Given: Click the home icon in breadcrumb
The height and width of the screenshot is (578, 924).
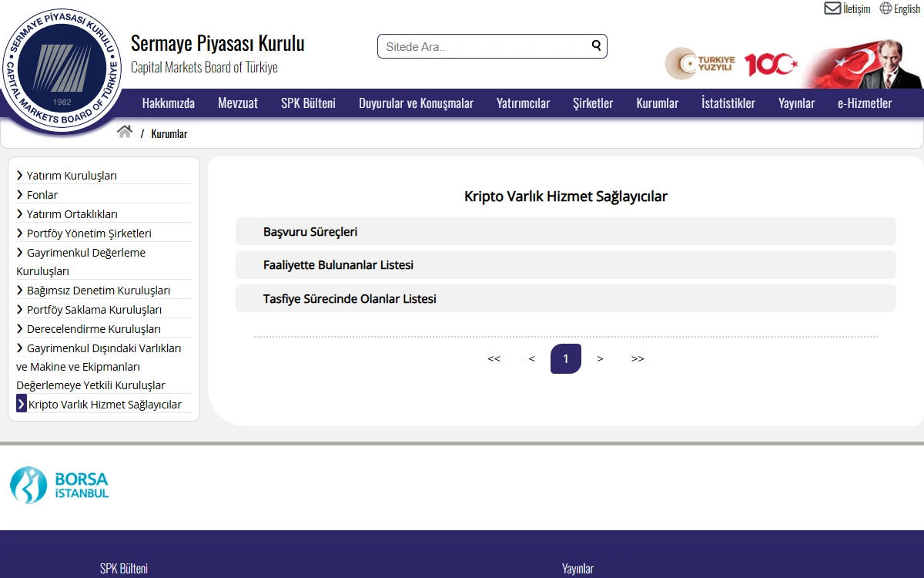Looking at the screenshot, I should point(124,132).
